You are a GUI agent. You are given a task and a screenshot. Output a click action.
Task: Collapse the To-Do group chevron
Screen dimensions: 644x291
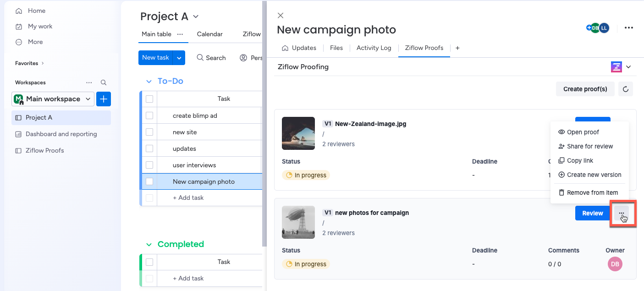pyautogui.click(x=149, y=82)
